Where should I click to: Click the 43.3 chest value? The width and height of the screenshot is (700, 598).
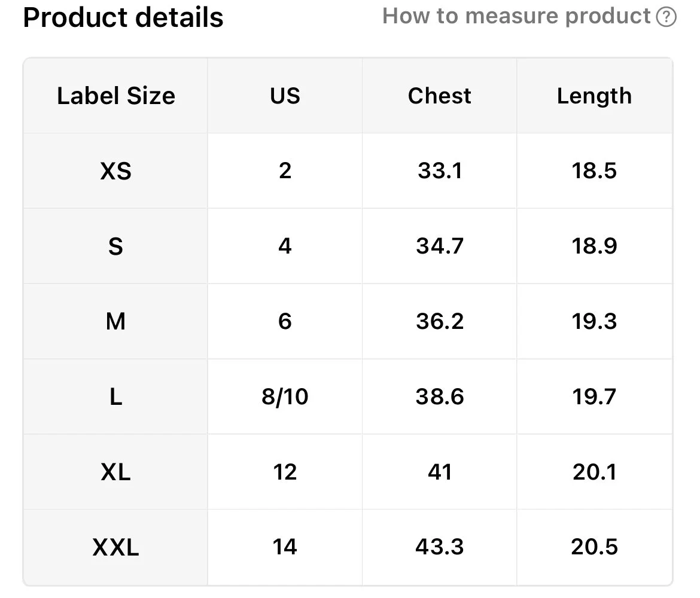click(439, 547)
